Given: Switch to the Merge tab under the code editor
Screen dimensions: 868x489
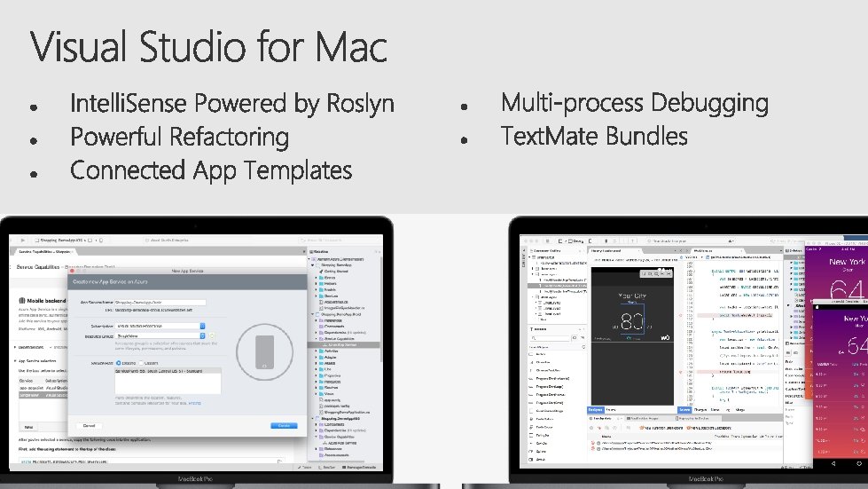Looking at the screenshot, I should tap(740, 410).
